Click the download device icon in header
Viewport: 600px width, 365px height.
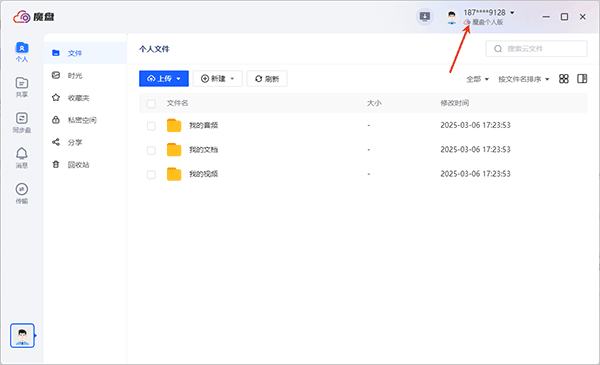pos(425,17)
